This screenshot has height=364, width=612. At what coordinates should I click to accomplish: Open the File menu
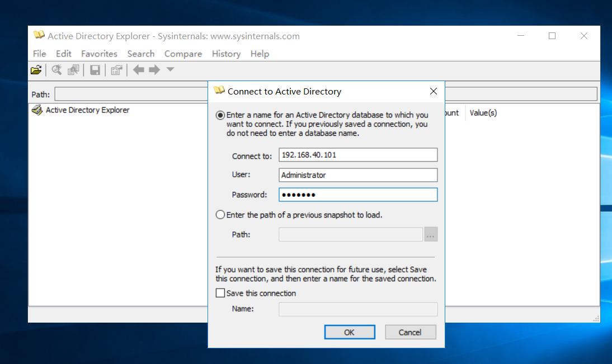39,54
